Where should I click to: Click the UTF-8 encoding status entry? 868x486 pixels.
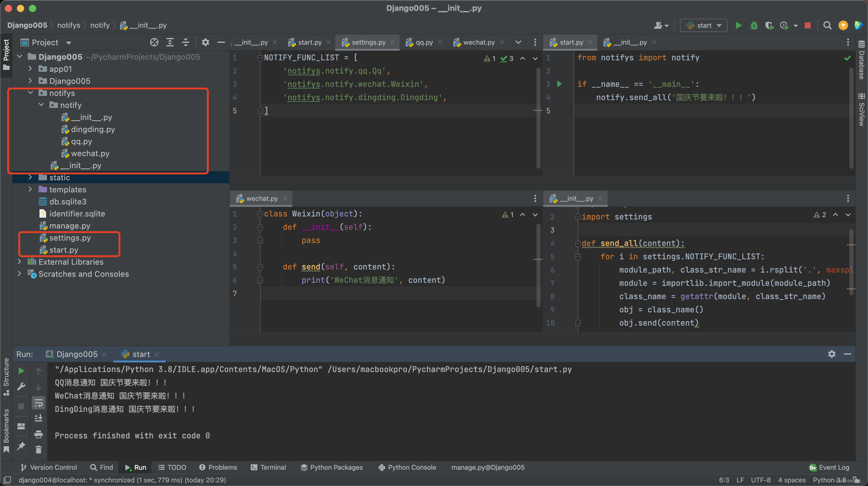(760, 480)
